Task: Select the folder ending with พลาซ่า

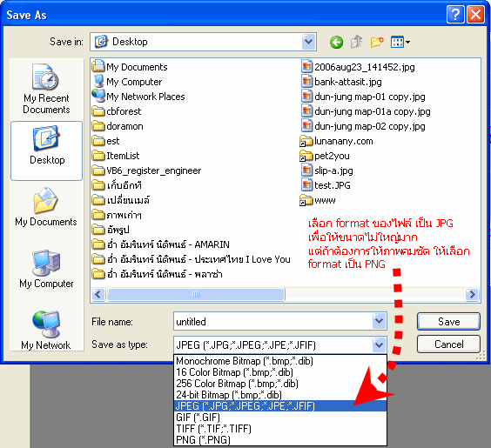Action: click(158, 274)
